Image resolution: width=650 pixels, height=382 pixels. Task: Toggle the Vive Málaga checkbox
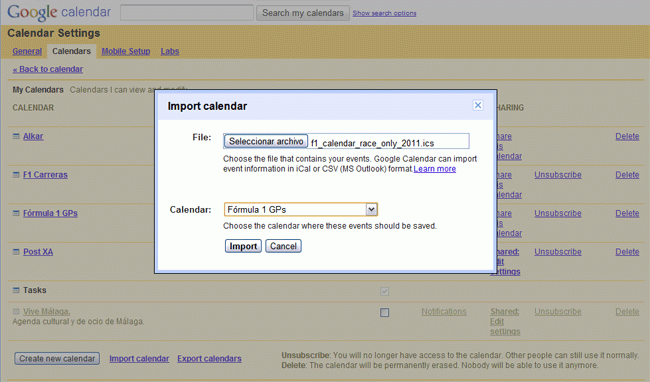click(385, 312)
